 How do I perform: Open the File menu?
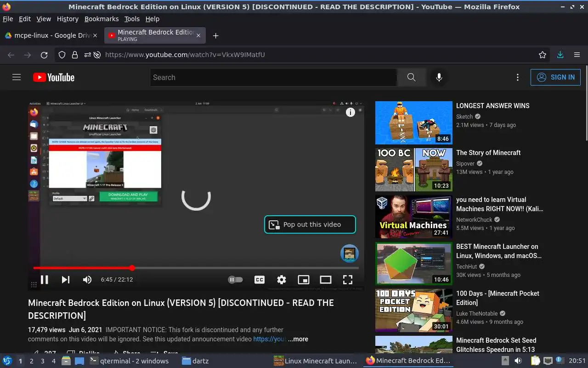[x=8, y=19]
